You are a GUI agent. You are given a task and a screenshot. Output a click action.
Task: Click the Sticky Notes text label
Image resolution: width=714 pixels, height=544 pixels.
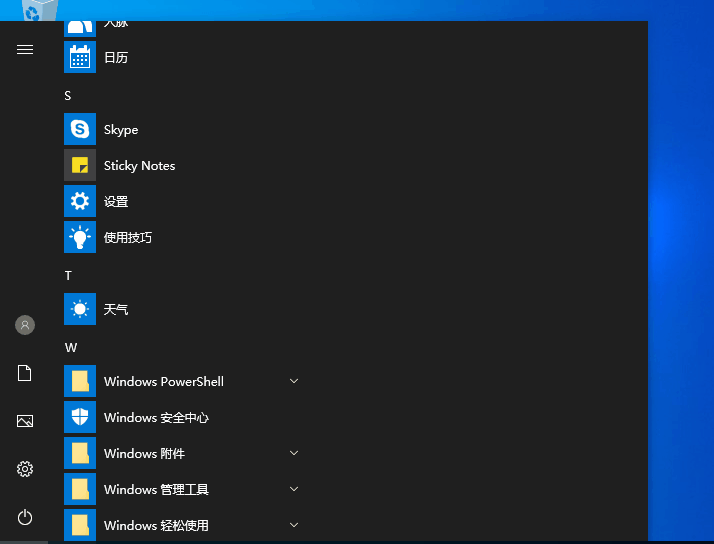point(139,166)
